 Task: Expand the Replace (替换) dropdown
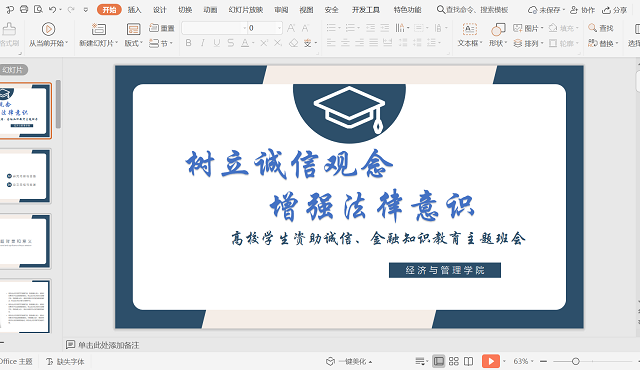(617, 43)
